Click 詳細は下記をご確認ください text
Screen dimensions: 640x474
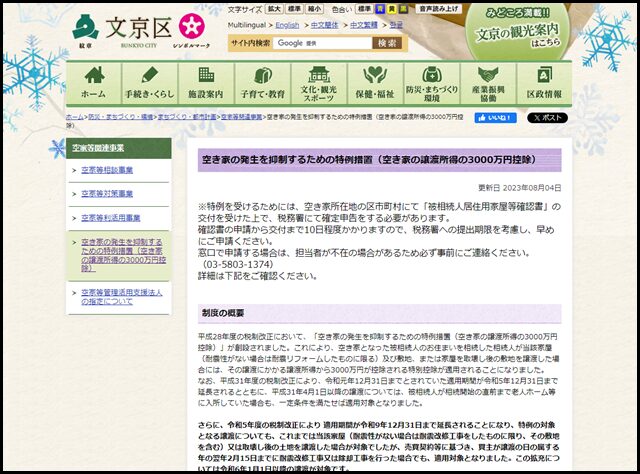click(258, 276)
